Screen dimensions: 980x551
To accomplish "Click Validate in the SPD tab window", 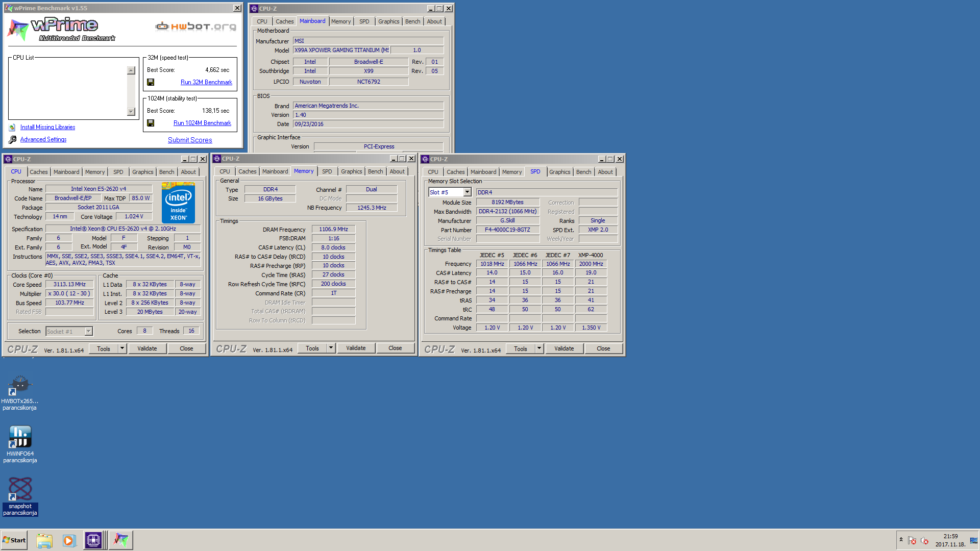I will click(x=564, y=348).
